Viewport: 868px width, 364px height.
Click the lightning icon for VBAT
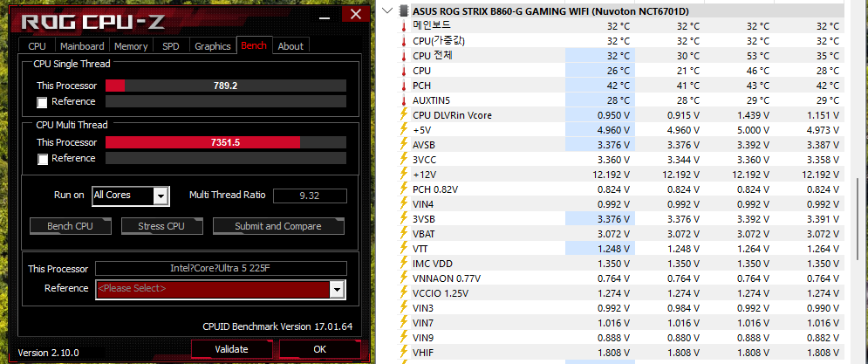[x=404, y=233]
